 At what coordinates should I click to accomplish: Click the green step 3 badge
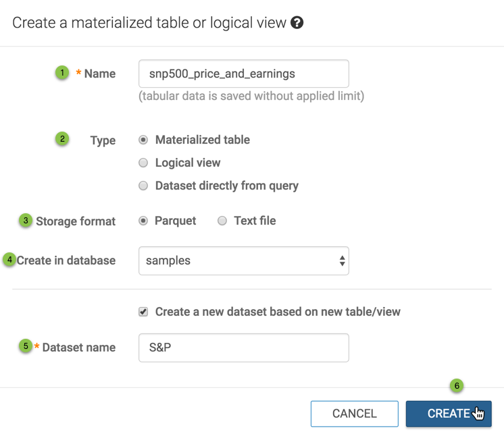click(x=26, y=220)
